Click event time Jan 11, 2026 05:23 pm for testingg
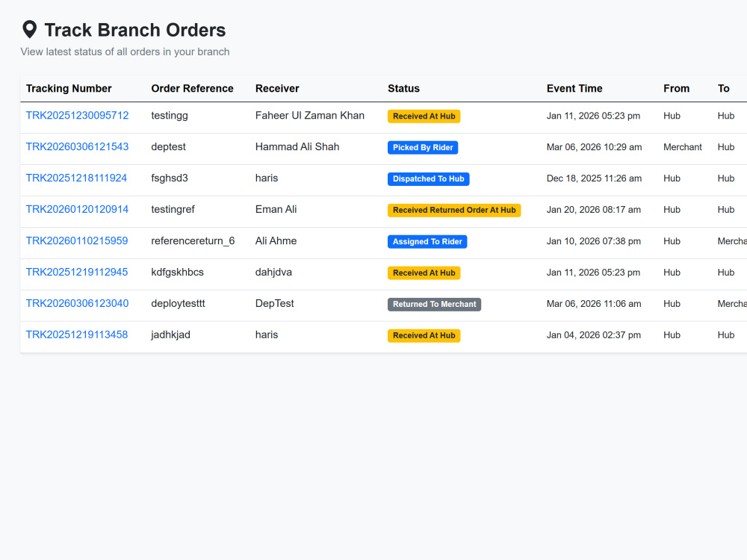 pos(593,116)
